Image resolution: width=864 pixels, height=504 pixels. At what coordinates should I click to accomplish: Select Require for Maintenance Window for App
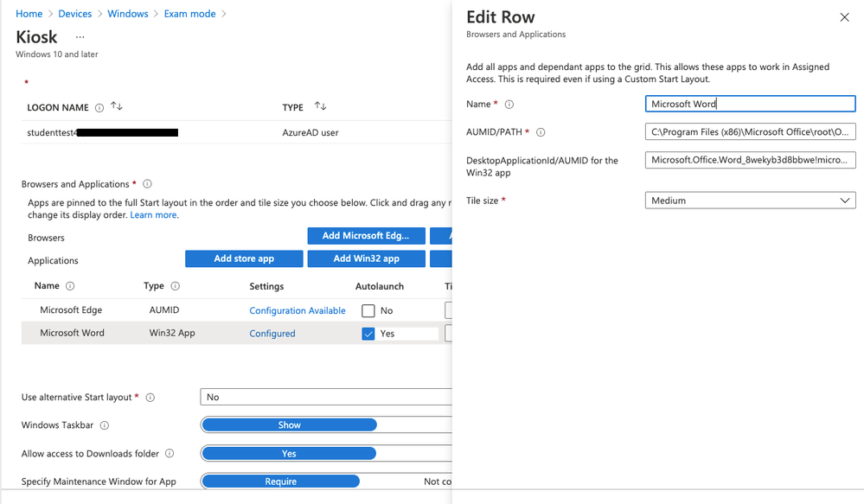point(280,482)
